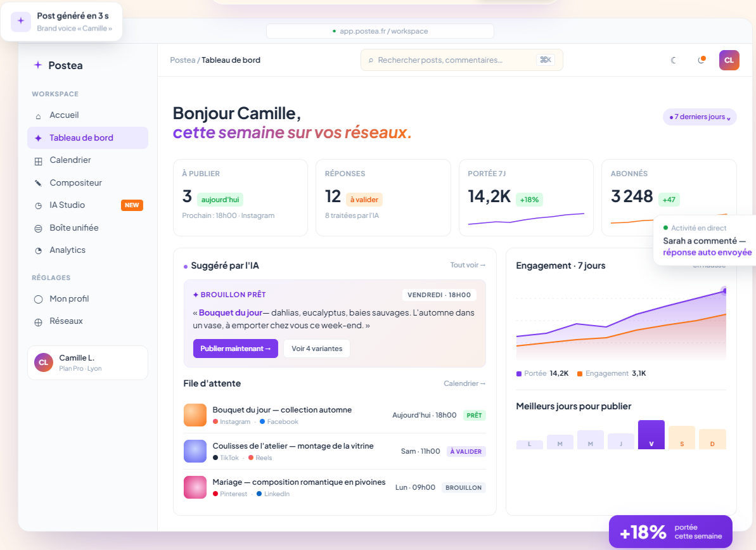Viewport: 756px width, 550px height.
Task: Click Voir 4 variantes button
Action: click(317, 349)
